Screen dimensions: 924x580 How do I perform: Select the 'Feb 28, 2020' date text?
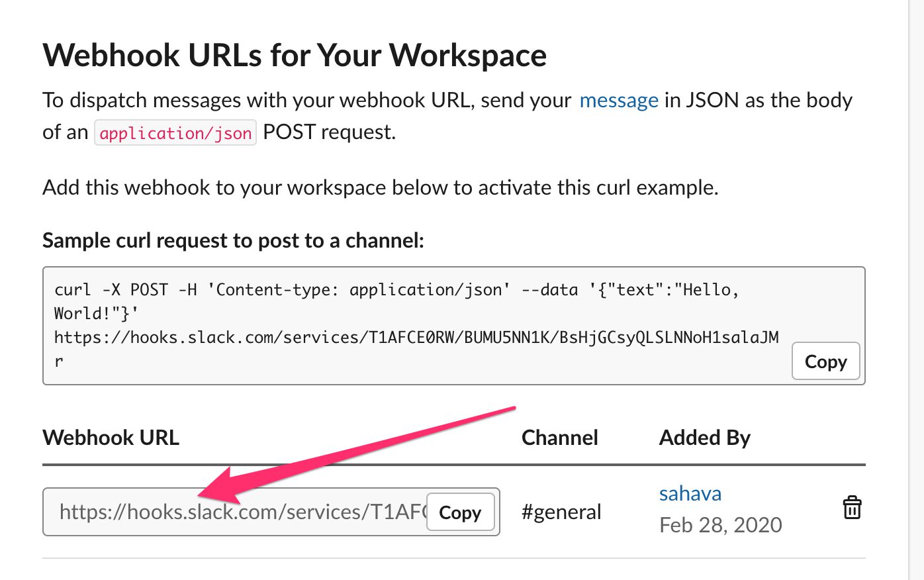point(721,525)
